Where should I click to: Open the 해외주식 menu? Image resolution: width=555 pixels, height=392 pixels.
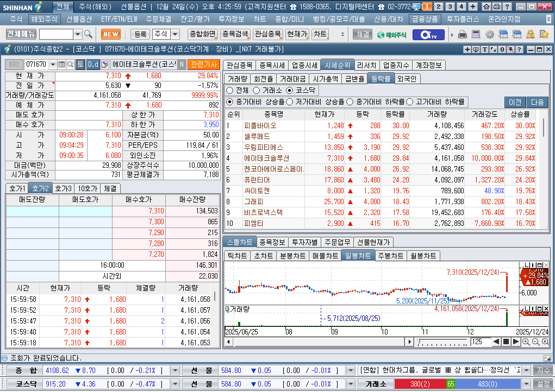43,19
